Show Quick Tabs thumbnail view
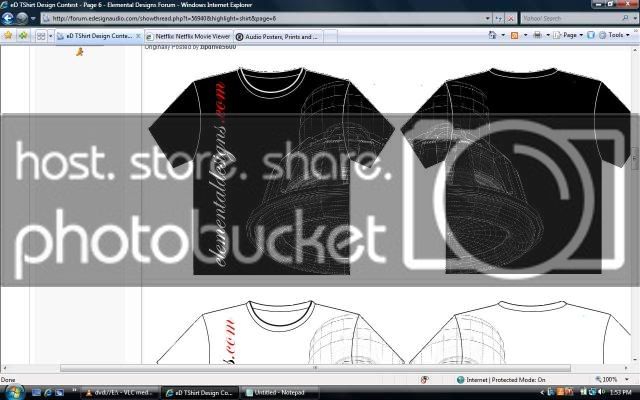The image size is (640, 400). 41,36
